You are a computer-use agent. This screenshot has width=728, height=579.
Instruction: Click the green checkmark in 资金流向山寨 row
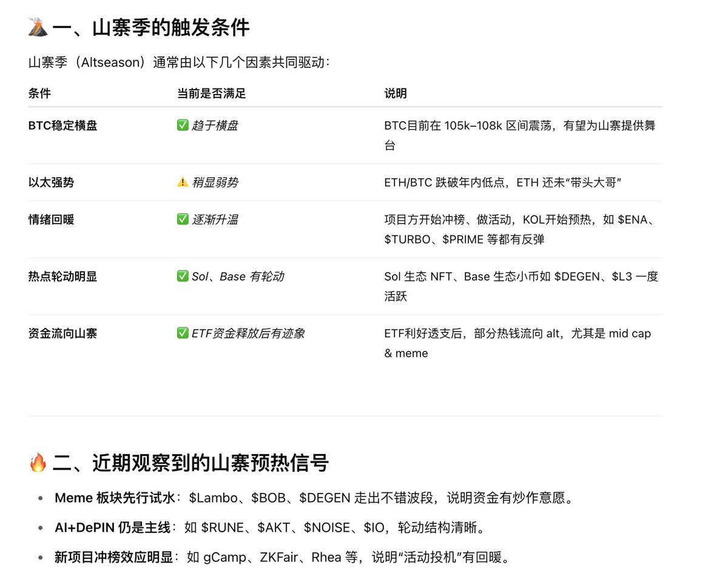point(182,333)
